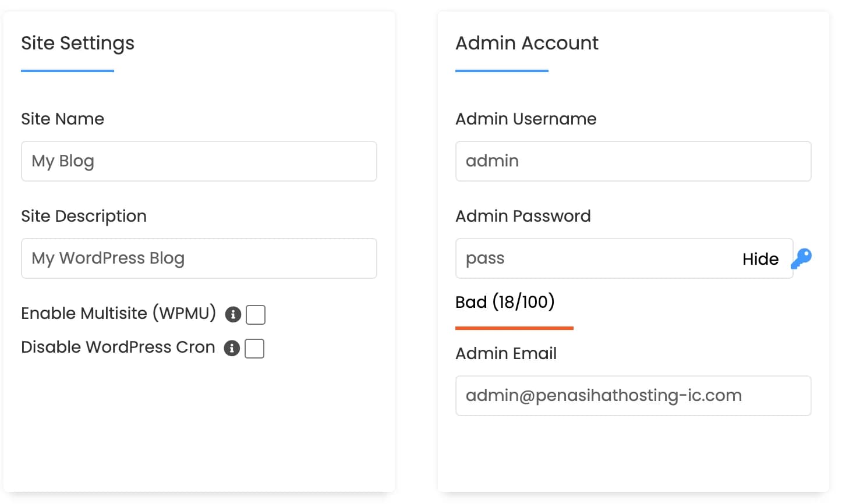842x504 pixels.
Task: Click the Admin Email input field
Action: point(632,396)
